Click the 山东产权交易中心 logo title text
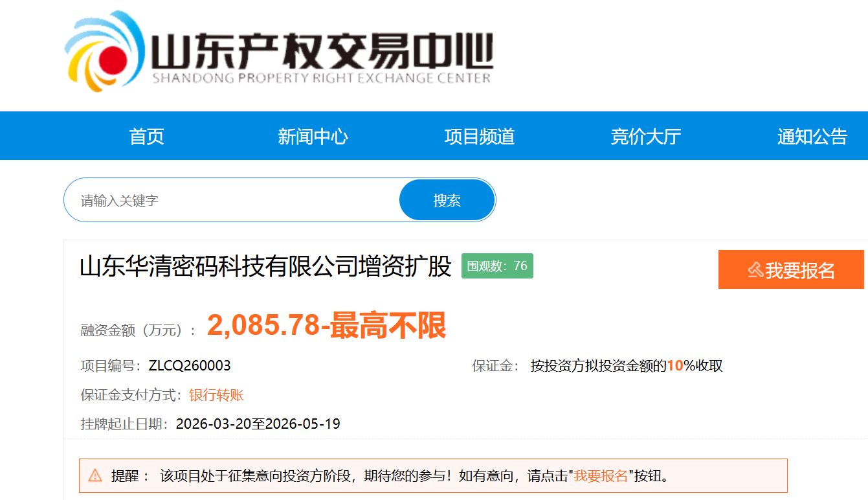Viewport: 868px width, 500px height. tap(322, 50)
